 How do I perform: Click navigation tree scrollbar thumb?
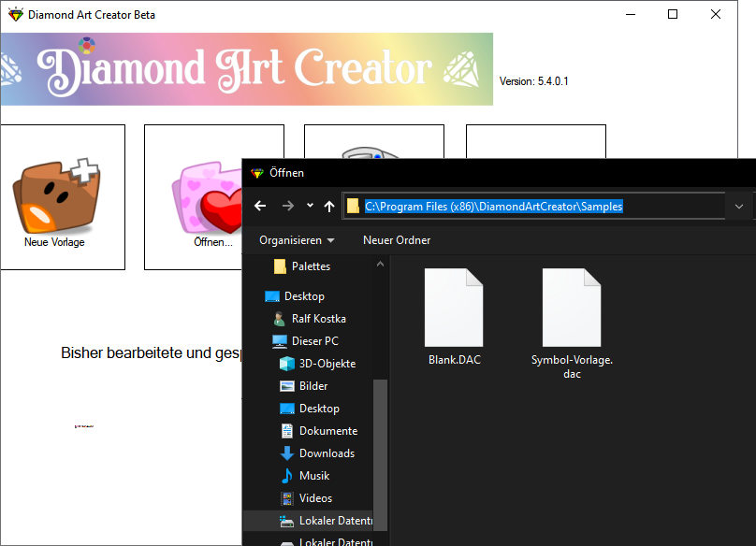click(380, 455)
